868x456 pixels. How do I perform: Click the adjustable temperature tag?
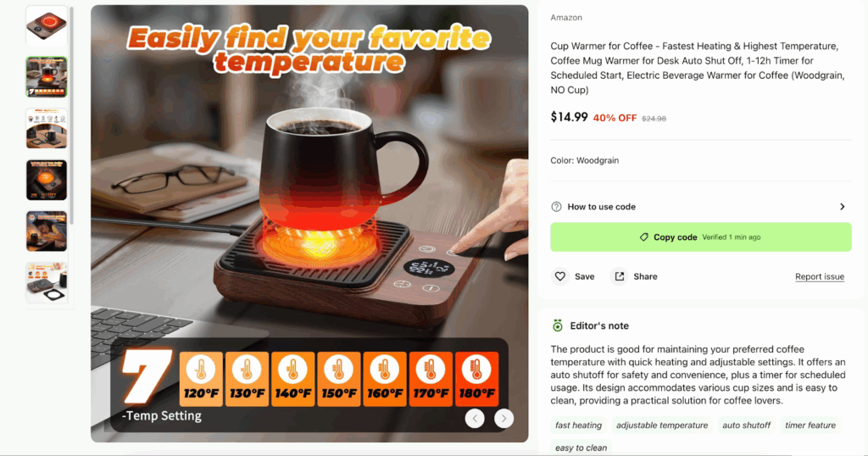662,425
